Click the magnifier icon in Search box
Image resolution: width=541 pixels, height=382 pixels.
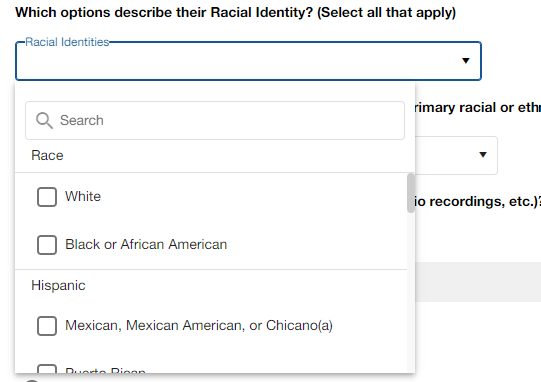(x=44, y=120)
